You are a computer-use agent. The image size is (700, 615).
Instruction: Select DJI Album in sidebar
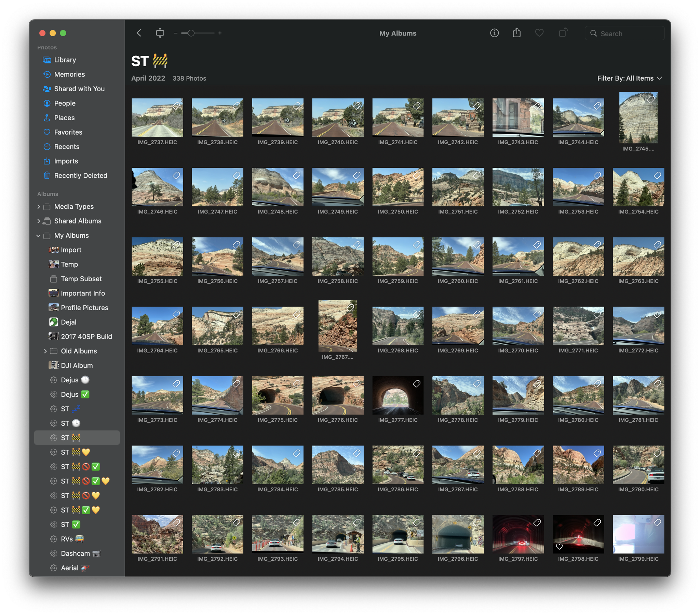[x=77, y=365]
